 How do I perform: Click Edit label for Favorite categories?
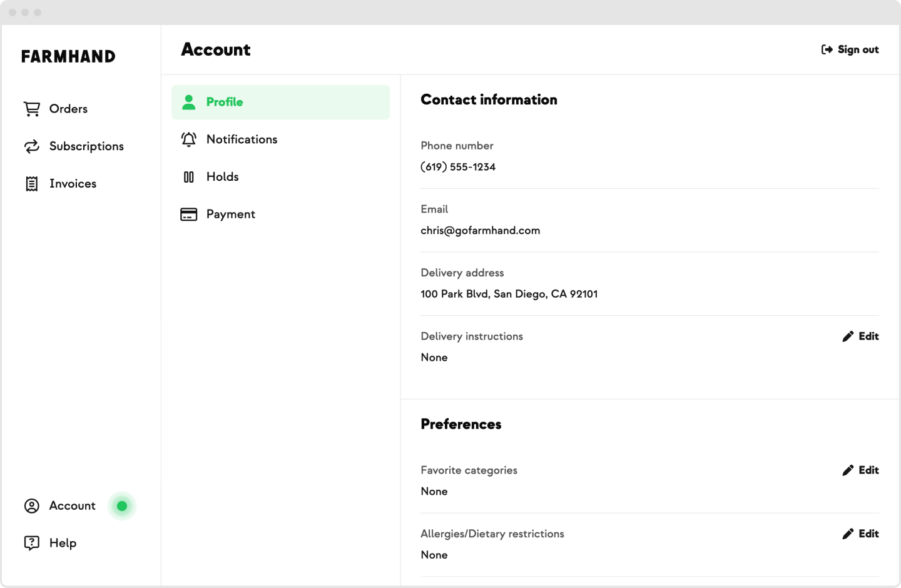[x=869, y=470]
